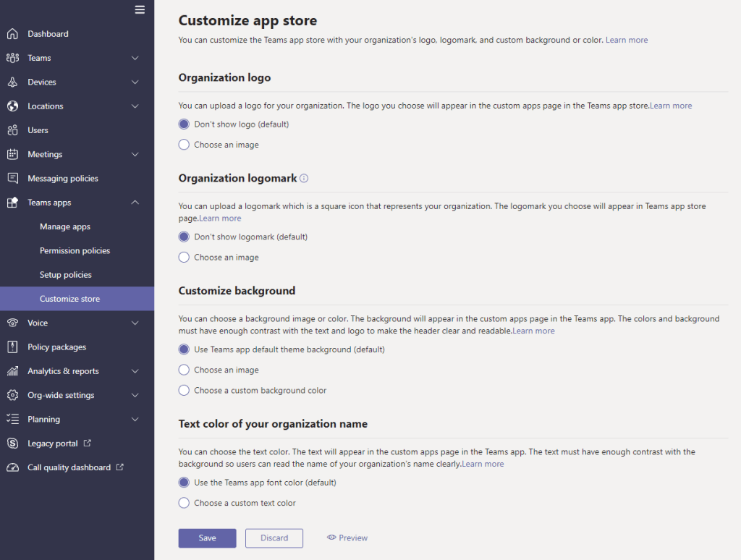
Task: Open the Manage apps page
Action: 65,226
